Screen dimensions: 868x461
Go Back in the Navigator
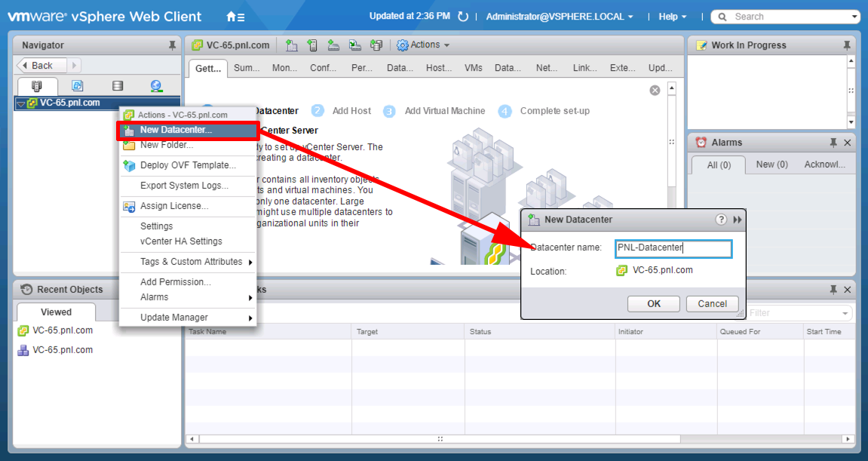pyautogui.click(x=41, y=66)
